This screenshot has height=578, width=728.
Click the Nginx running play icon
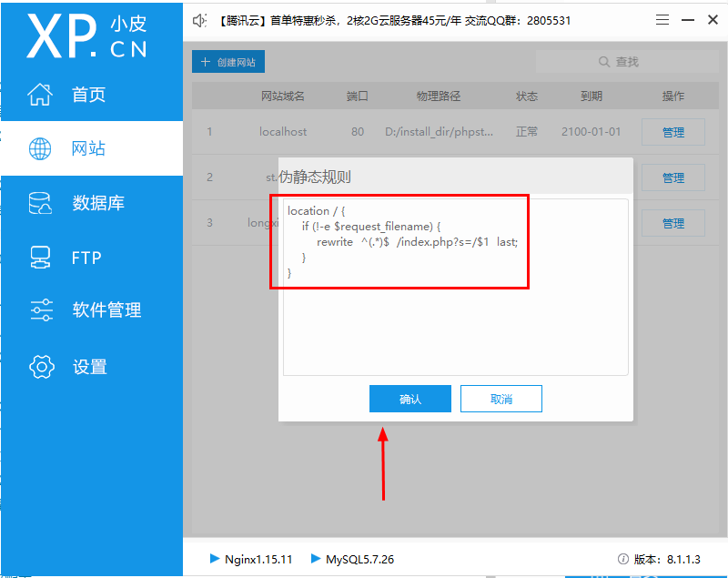215,559
